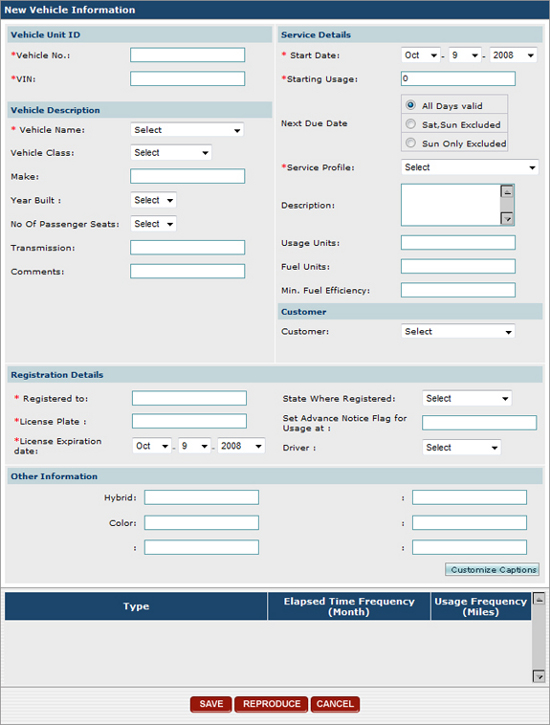Click the Description box scroll-down arrow
Viewport: 550px width, 725px height.
(x=507, y=219)
